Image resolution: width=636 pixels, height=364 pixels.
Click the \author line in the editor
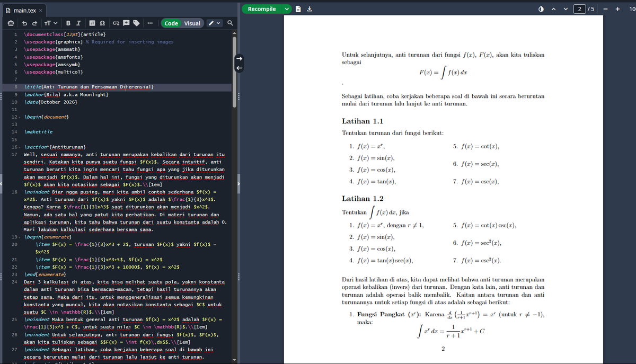67,94
